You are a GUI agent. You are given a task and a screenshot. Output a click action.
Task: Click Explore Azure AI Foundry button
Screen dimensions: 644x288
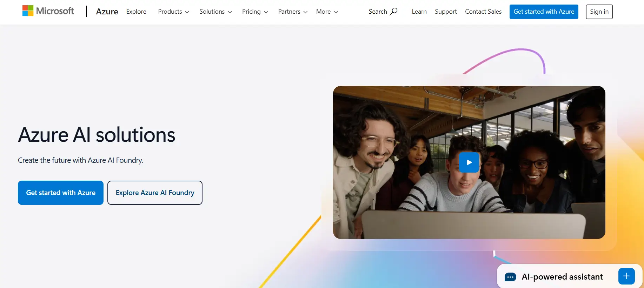[155, 193]
